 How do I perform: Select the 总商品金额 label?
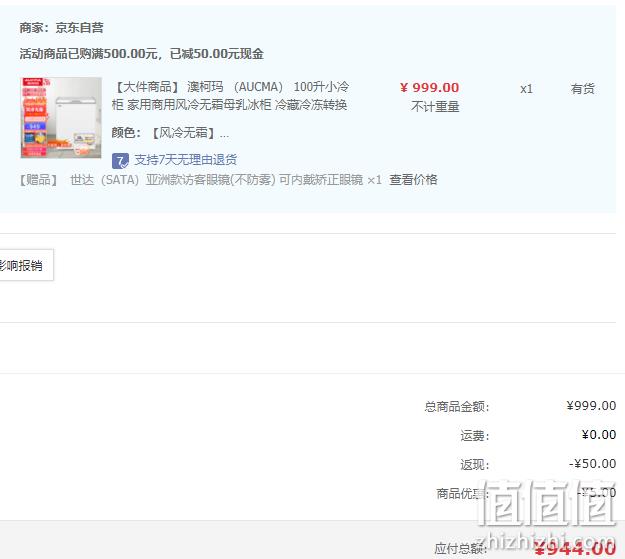457,407
